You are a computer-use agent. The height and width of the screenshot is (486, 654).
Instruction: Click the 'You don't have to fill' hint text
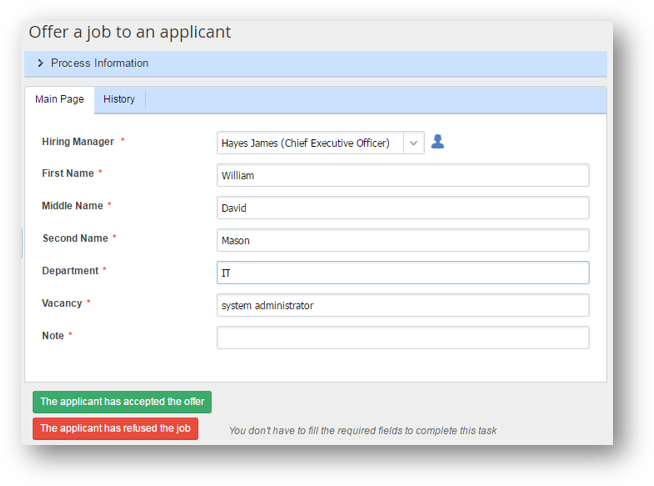[x=363, y=431]
